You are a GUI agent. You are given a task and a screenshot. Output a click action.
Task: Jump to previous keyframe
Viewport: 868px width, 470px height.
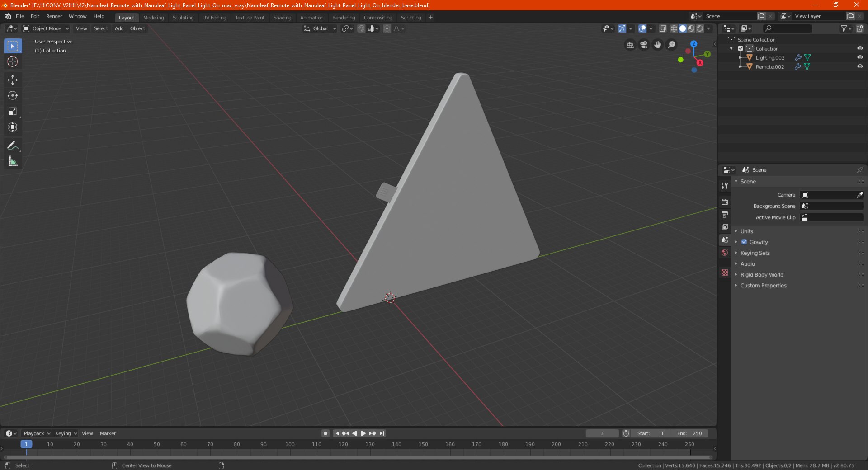tap(345, 433)
